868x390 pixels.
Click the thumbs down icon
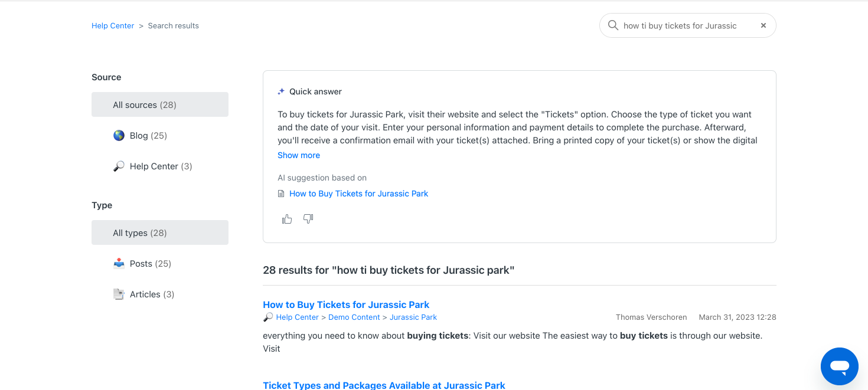click(x=308, y=219)
